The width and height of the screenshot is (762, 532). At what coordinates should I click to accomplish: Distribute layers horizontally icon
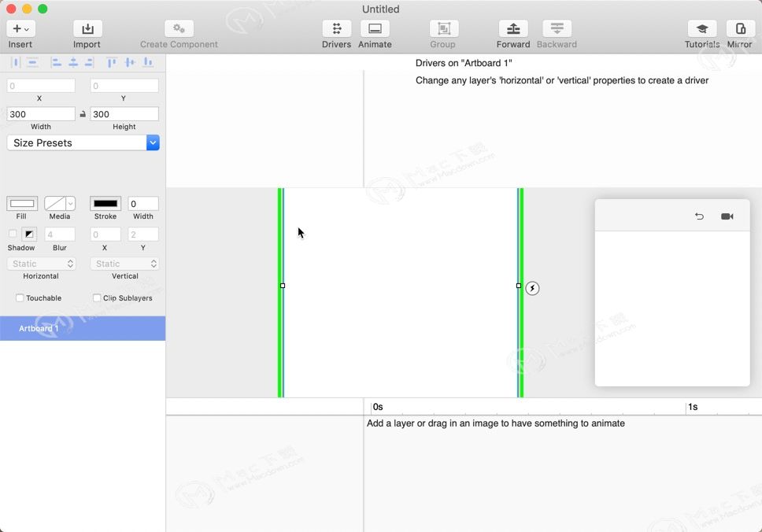tap(16, 62)
